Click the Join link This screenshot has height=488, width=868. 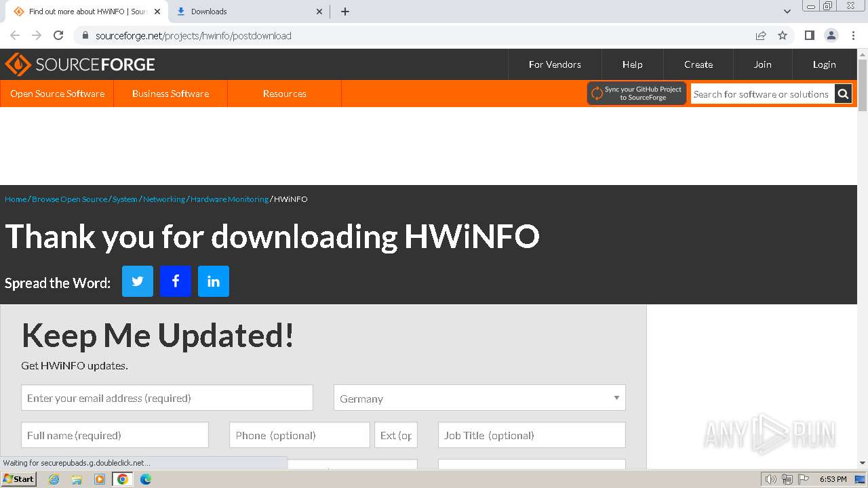coord(763,64)
